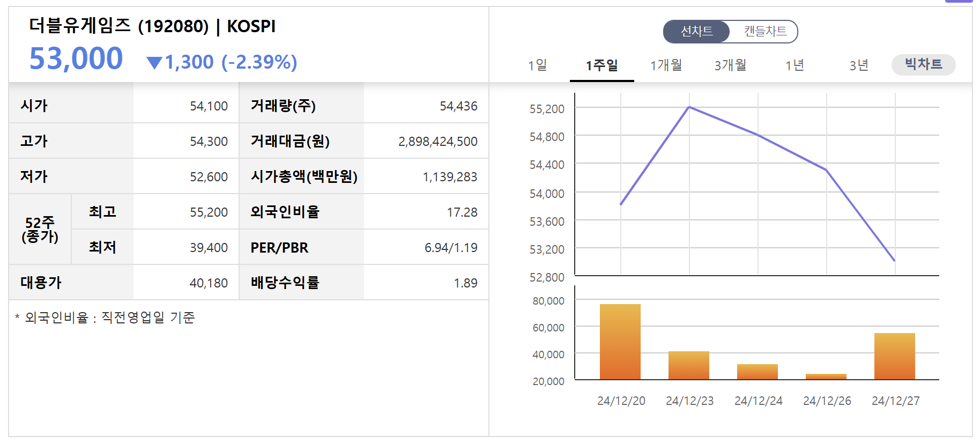Screen dimensions: 980x443
Task: Click the blue down-triangle price indicator
Action: 154,63
